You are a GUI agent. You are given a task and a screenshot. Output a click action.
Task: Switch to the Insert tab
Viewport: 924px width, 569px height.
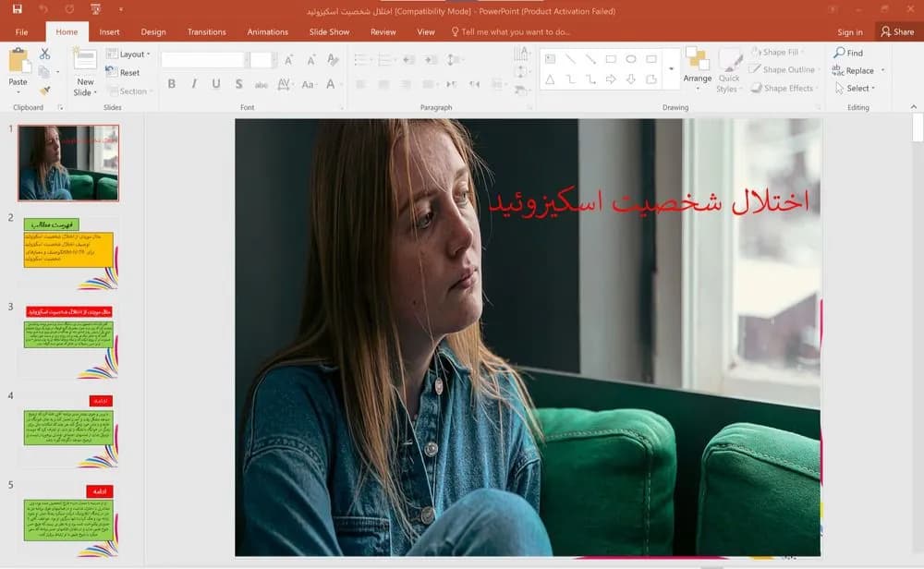[x=109, y=31]
